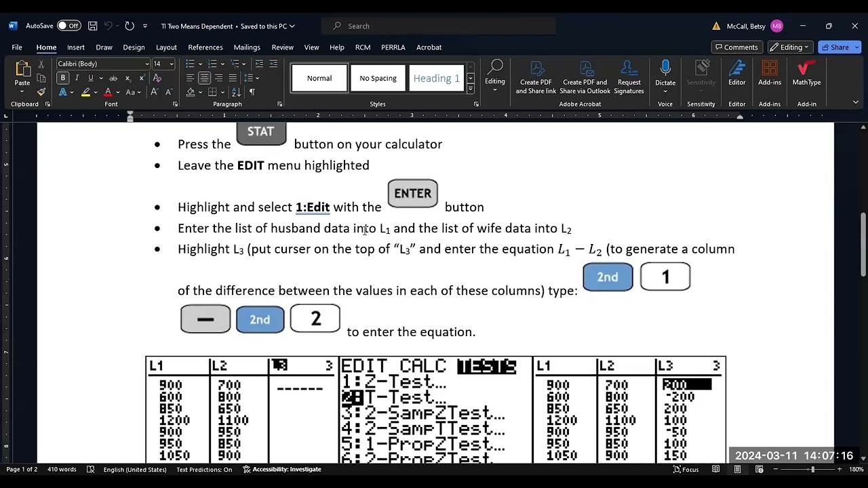Apply the Heading 1 style
Screen dimensions: 868x488
[x=437, y=78]
